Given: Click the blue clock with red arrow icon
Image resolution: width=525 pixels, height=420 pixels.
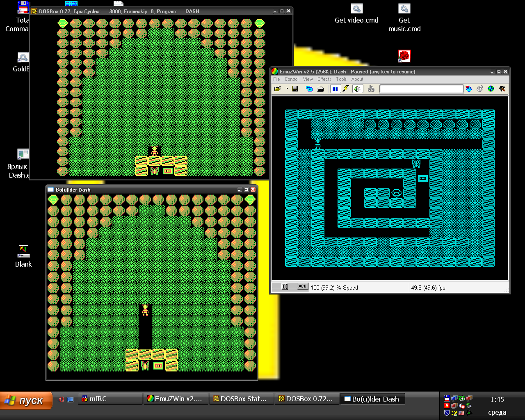Looking at the screenshot, I should (x=469, y=89).
